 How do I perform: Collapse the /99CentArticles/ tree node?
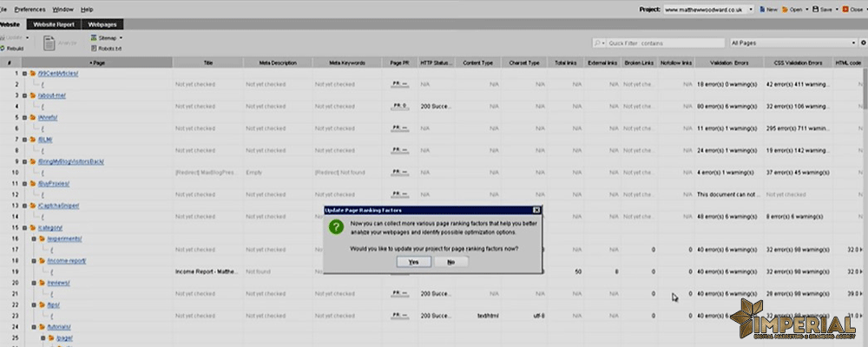click(x=24, y=73)
